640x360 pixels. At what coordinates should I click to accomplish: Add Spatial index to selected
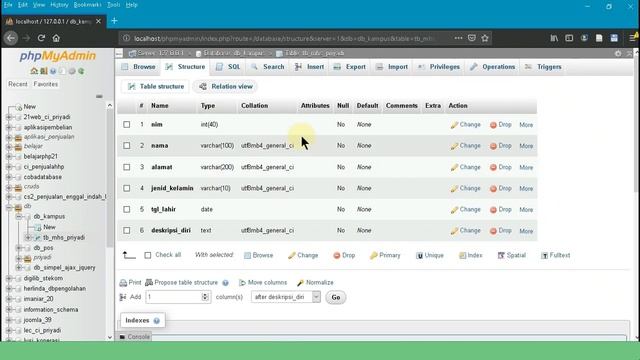pos(511,255)
